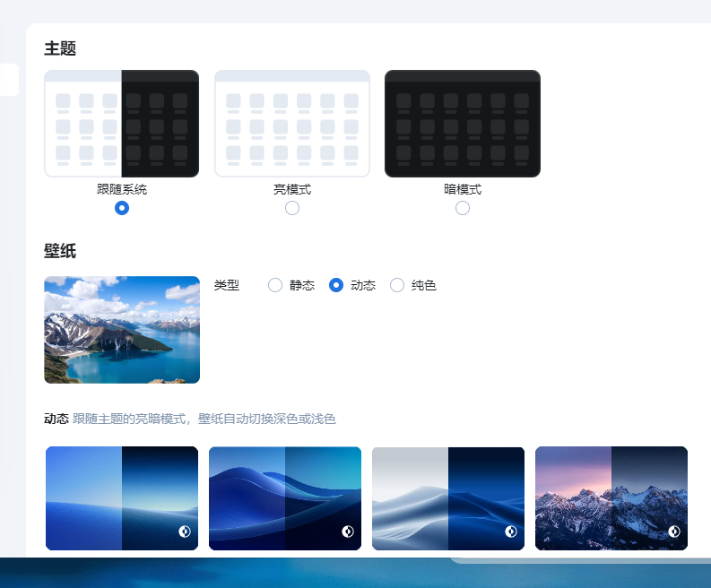Click the 动态 wallpaper description text
Viewport: 711px width, 588px height.
204,419
